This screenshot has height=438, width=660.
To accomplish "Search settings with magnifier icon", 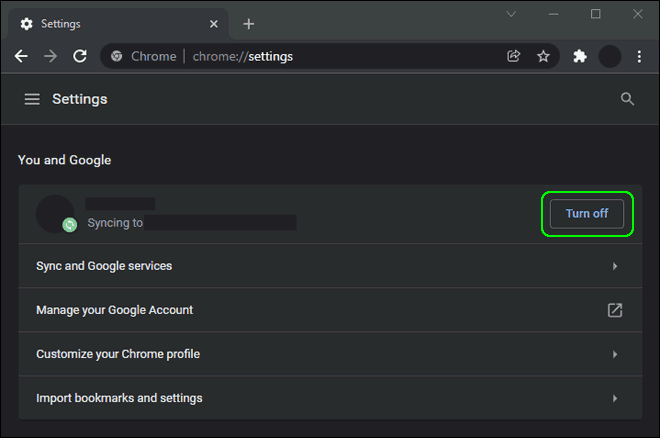I will pyautogui.click(x=627, y=99).
